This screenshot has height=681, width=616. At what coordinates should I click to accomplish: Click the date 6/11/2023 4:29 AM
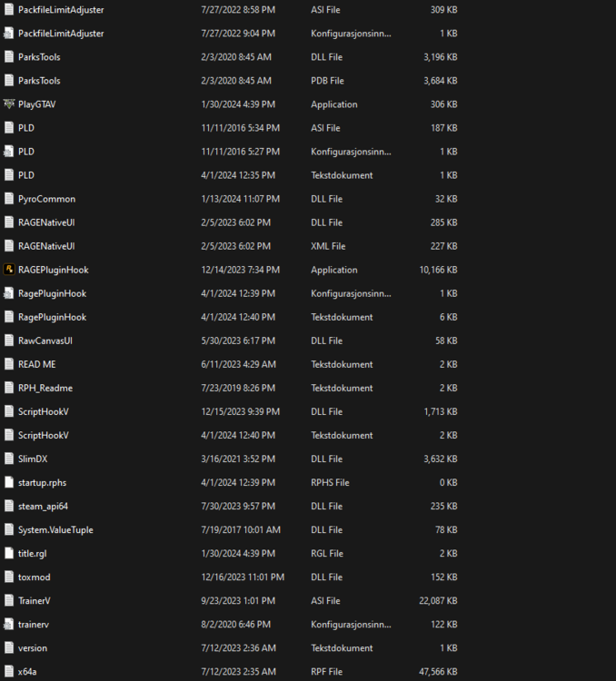(238, 364)
